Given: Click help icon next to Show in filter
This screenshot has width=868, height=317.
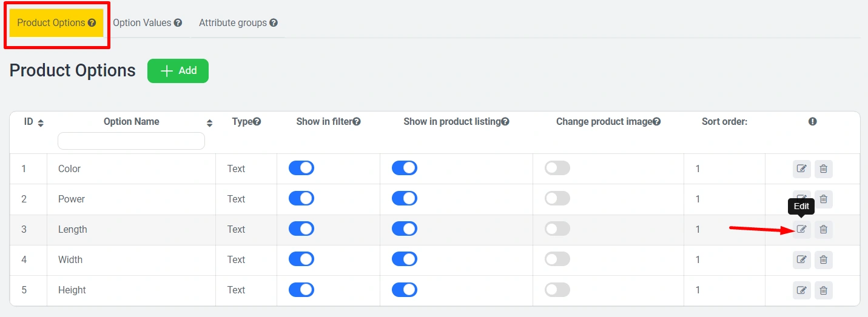Looking at the screenshot, I should click(x=357, y=122).
